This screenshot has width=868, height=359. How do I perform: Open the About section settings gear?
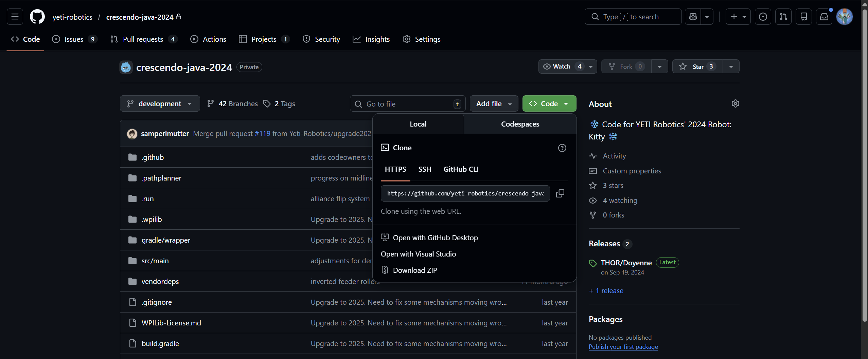click(735, 104)
